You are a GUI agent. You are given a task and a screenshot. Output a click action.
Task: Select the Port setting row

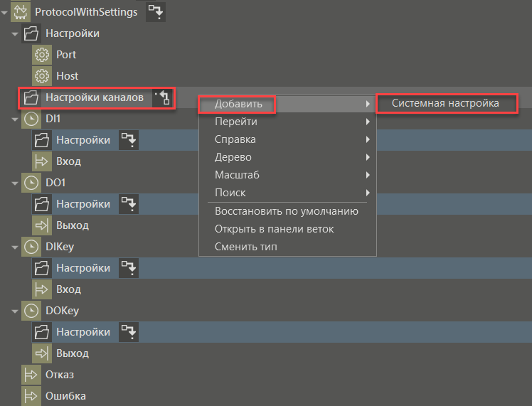click(x=66, y=55)
